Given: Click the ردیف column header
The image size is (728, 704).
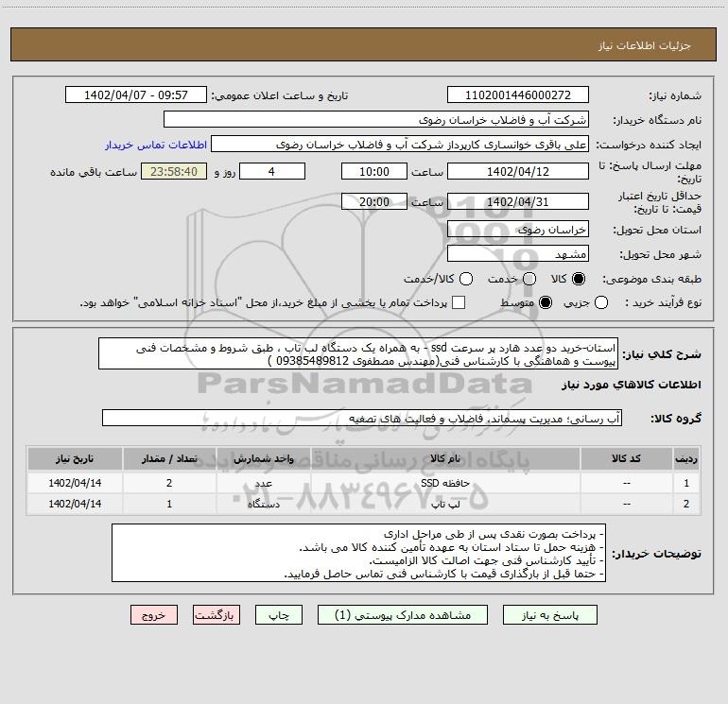Looking at the screenshot, I should [x=686, y=459].
